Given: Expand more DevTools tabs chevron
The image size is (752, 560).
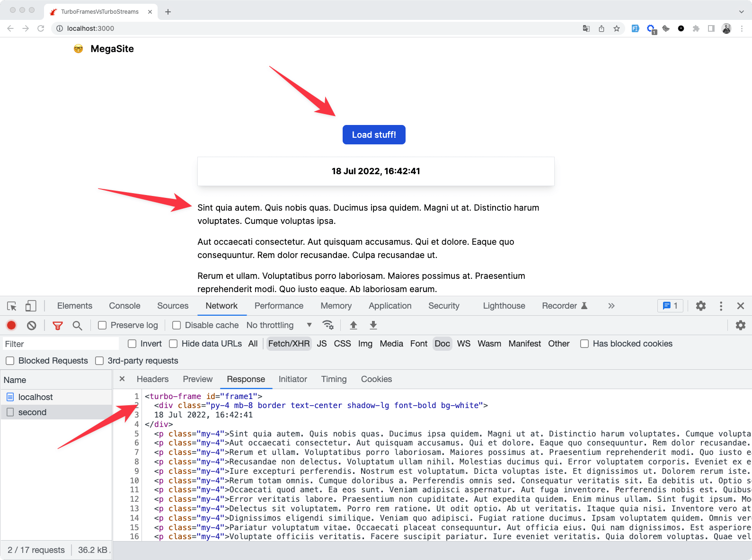Looking at the screenshot, I should click(x=611, y=306).
